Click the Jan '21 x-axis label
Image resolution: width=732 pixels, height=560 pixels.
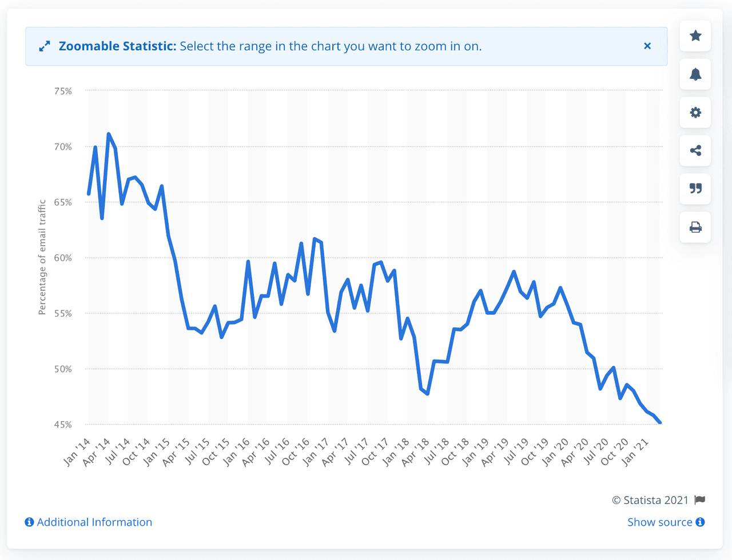tap(636, 451)
